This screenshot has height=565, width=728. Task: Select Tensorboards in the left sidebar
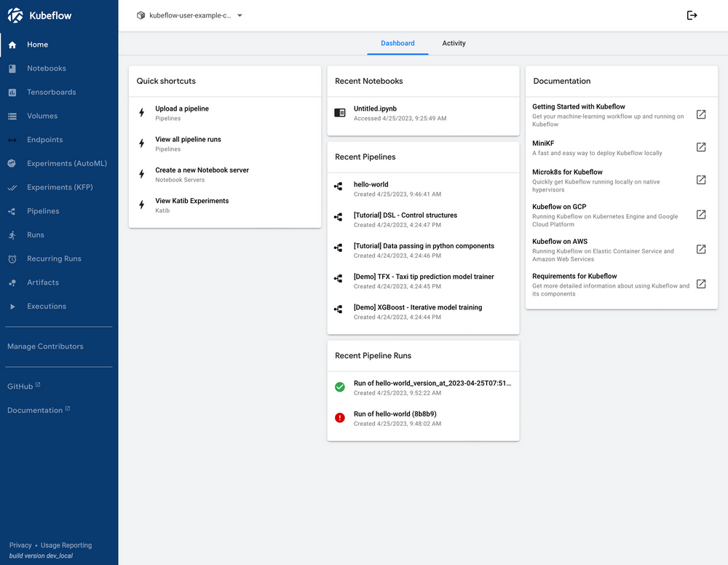[x=49, y=92]
